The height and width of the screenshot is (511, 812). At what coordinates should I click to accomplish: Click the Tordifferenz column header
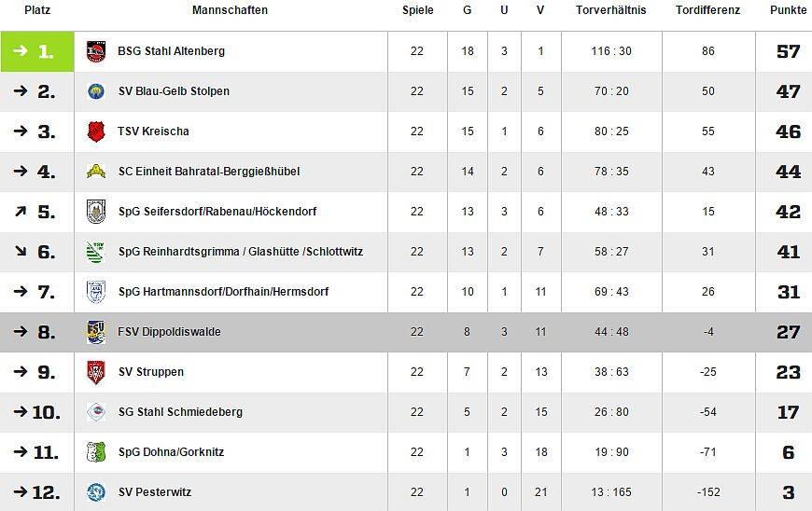click(707, 10)
